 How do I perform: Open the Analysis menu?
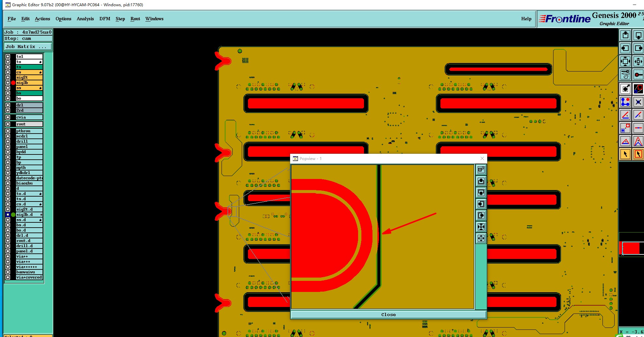click(x=85, y=19)
